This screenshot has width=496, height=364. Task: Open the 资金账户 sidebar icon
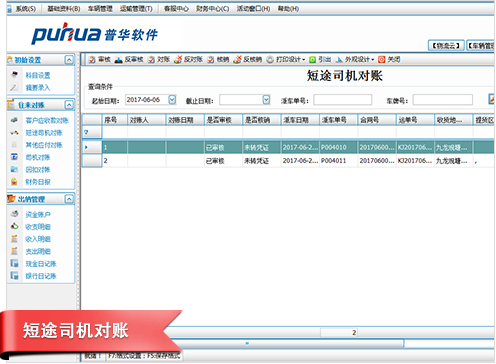point(14,214)
